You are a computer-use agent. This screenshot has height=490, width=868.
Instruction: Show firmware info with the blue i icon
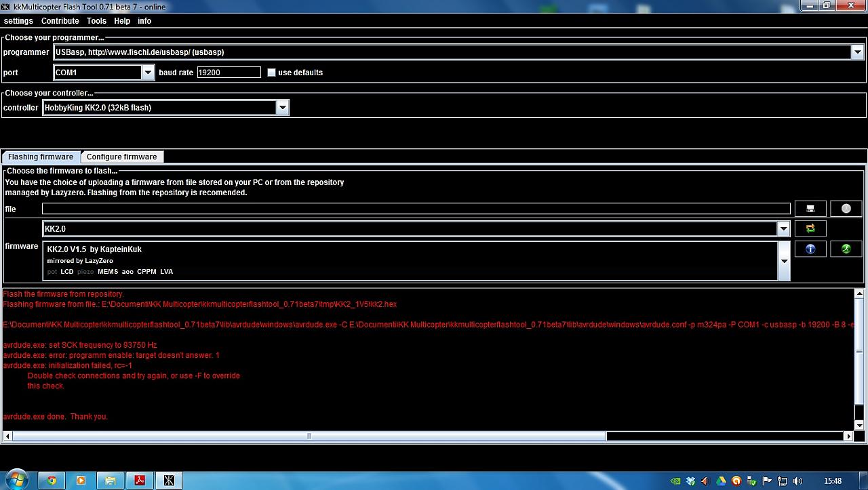coord(810,249)
